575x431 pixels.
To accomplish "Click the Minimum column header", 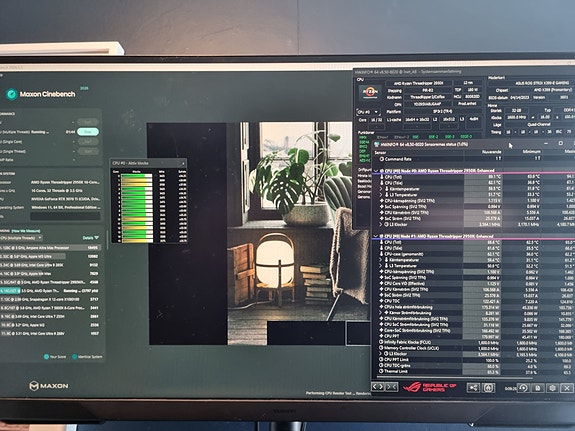I will (531, 151).
